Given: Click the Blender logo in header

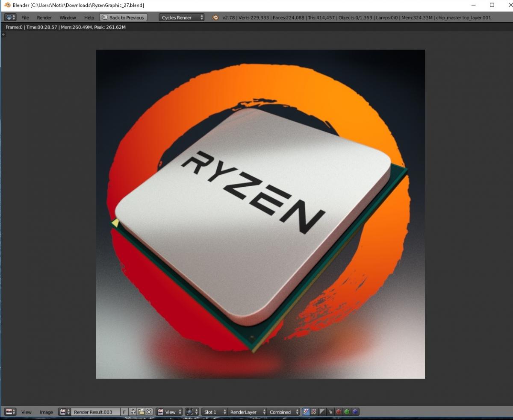Looking at the screenshot, I should coord(215,18).
